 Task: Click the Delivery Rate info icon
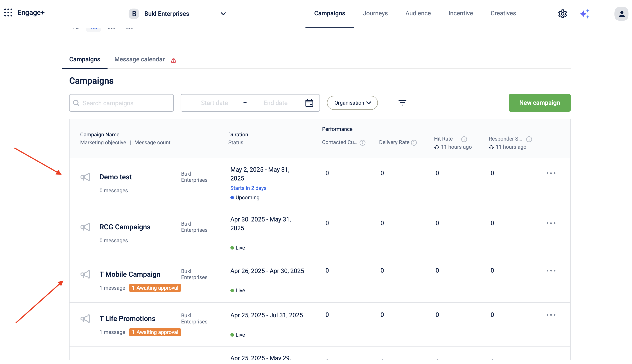[x=414, y=143]
